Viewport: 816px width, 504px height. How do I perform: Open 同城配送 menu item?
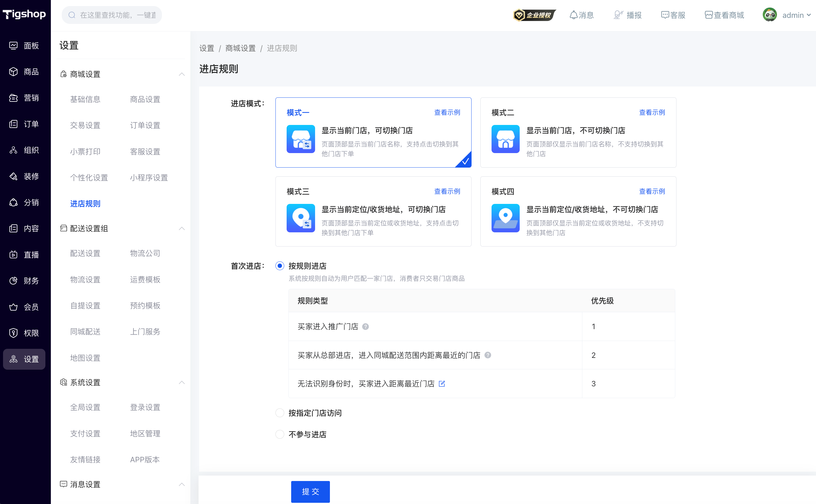click(x=85, y=332)
